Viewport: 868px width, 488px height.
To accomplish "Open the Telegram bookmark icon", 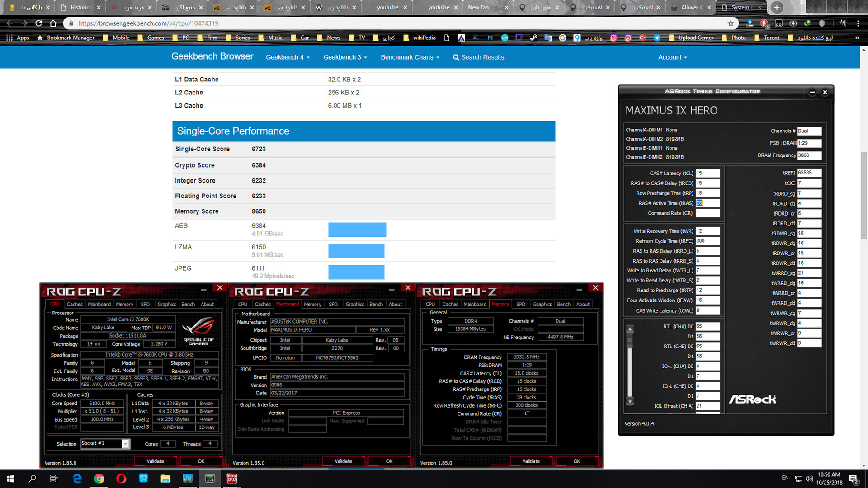I will 657,38.
